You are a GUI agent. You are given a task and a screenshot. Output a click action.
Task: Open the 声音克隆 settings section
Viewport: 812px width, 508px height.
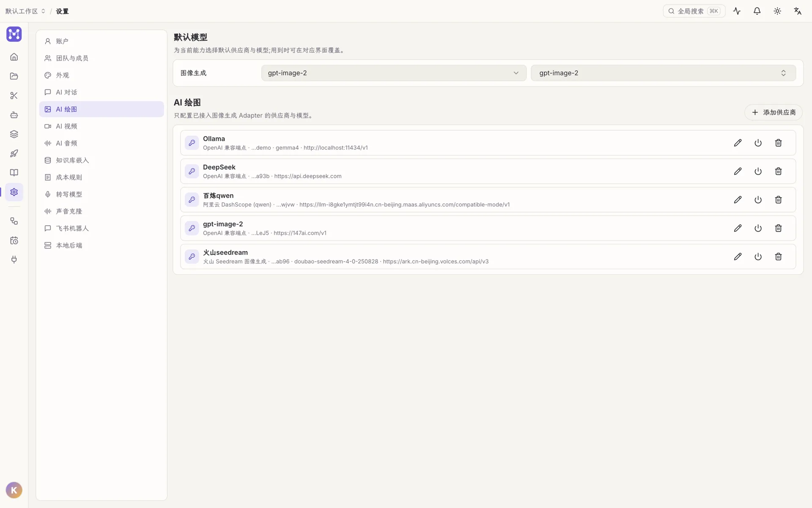tap(101, 211)
